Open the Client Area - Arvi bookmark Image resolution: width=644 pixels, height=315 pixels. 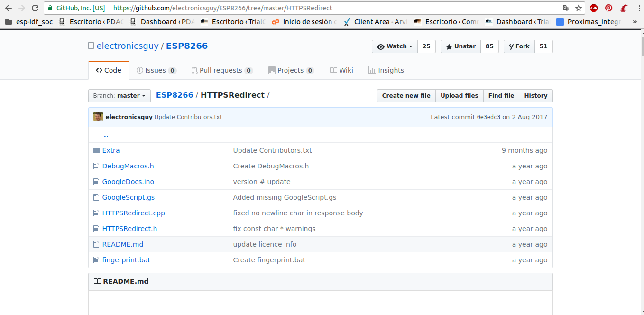point(376,22)
